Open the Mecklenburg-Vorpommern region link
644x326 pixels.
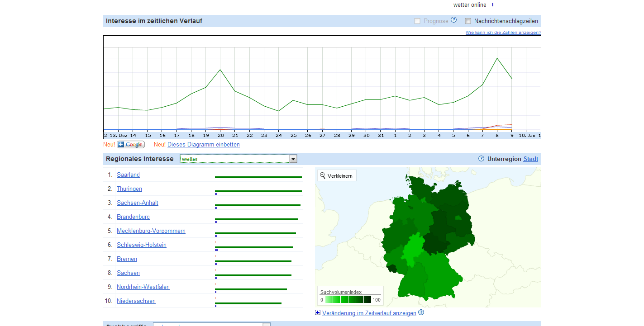(151, 231)
